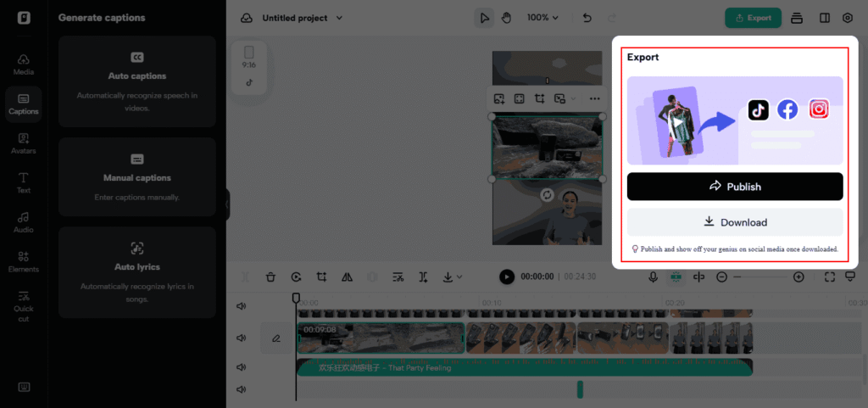Zoom out timeline with minus icon
This screenshot has height=408, width=868.
coord(721,277)
